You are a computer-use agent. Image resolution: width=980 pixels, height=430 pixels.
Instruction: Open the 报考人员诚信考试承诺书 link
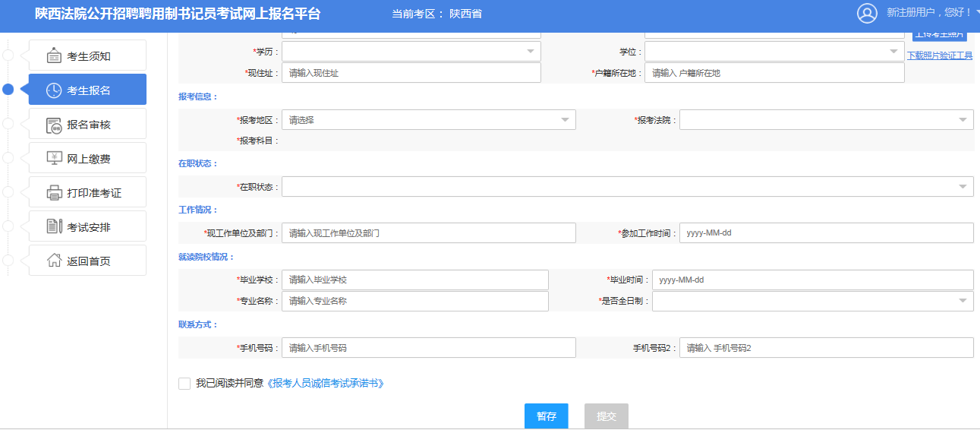click(x=326, y=384)
